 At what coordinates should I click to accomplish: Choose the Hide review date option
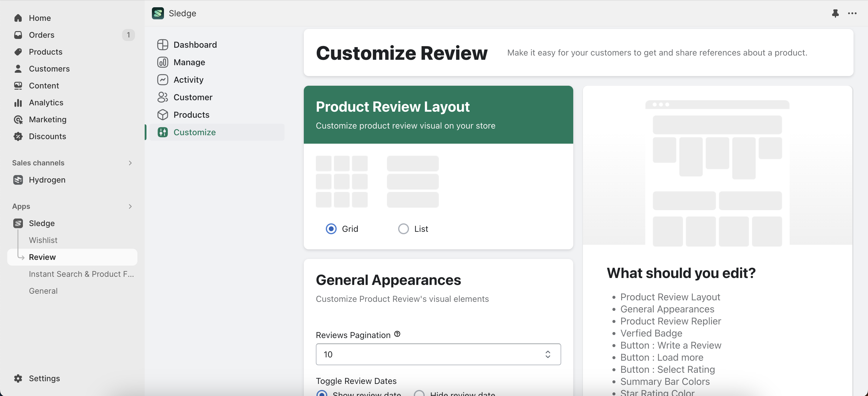[x=419, y=393]
